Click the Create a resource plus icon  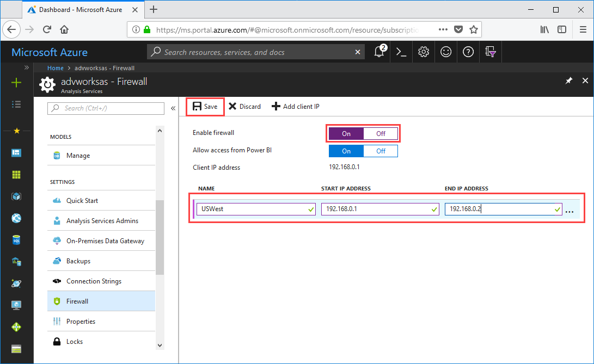coord(17,83)
